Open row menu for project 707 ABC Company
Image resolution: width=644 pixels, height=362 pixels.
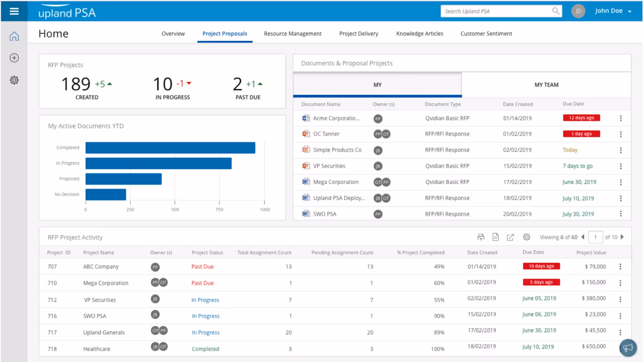(620, 267)
